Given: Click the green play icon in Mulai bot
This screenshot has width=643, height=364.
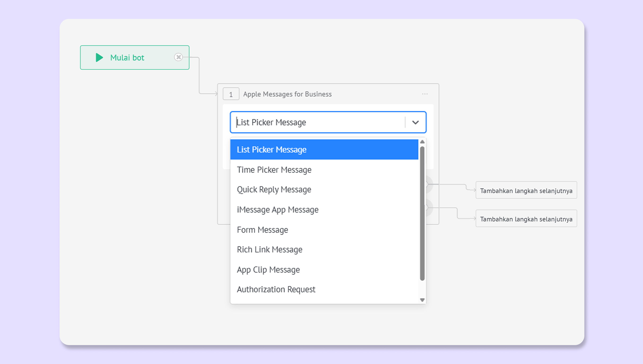Looking at the screenshot, I should [99, 57].
